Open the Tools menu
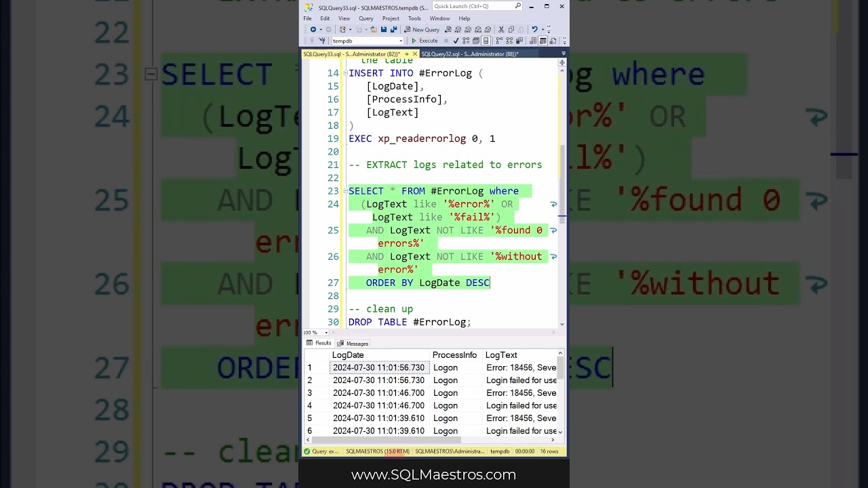868x488 pixels. [x=414, y=18]
